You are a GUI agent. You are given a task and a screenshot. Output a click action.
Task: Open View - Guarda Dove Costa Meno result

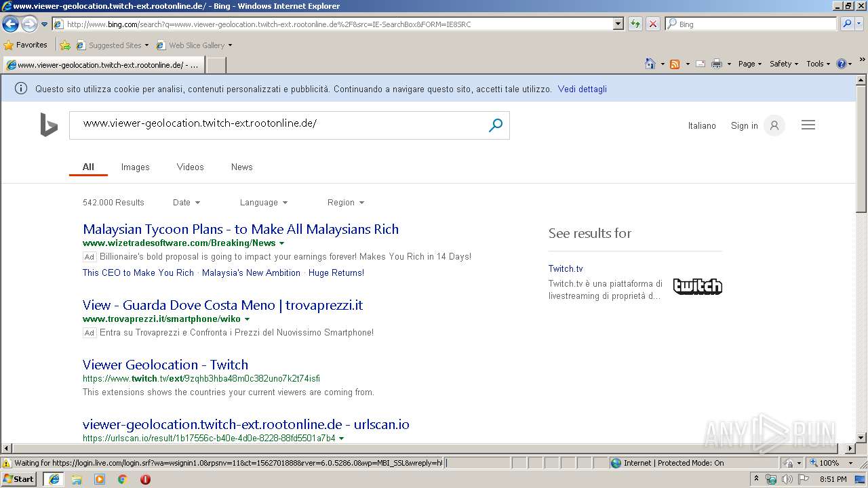coord(222,305)
